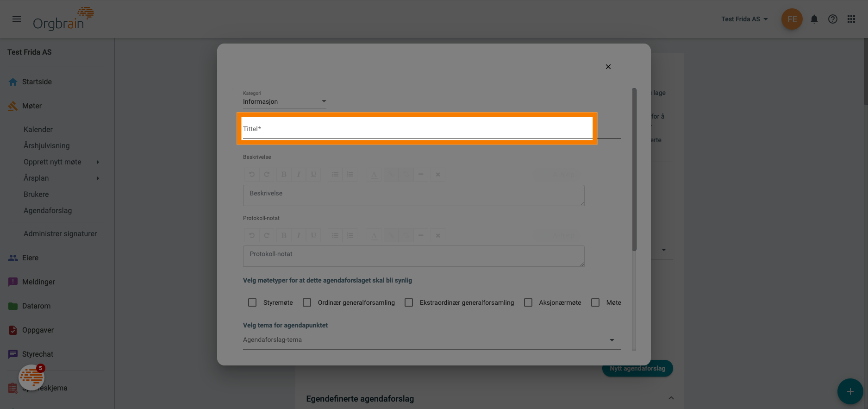The width and height of the screenshot is (868, 409).
Task: Open Styrechat in the sidebar
Action: (x=37, y=354)
